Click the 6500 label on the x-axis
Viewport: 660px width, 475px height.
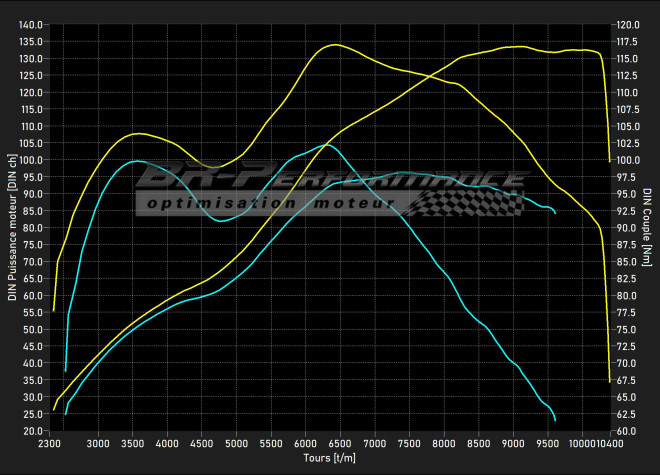[340, 443]
